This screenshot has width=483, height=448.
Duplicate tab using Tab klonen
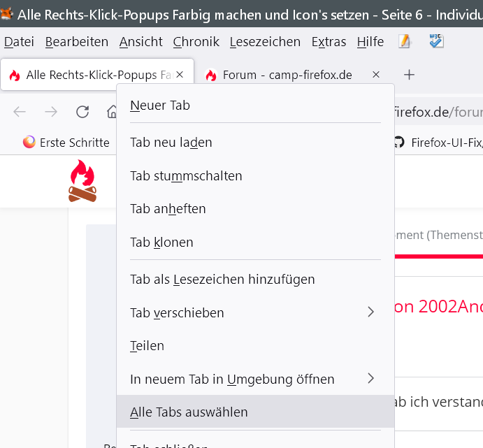[161, 243]
